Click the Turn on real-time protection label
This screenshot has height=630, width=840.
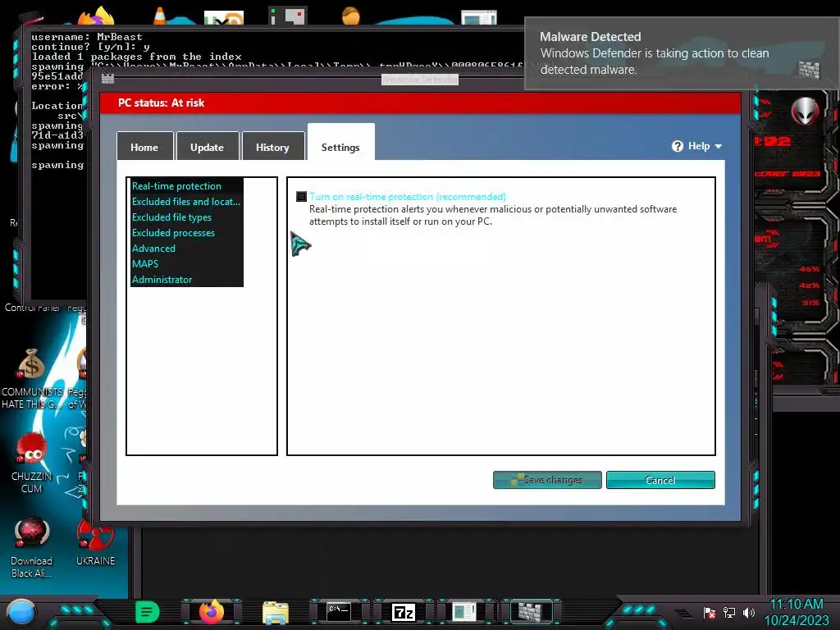[x=408, y=197]
